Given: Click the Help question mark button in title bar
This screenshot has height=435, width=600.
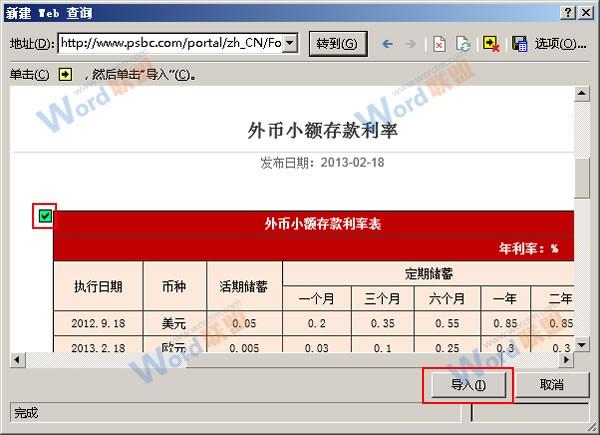Looking at the screenshot, I should click(568, 13).
